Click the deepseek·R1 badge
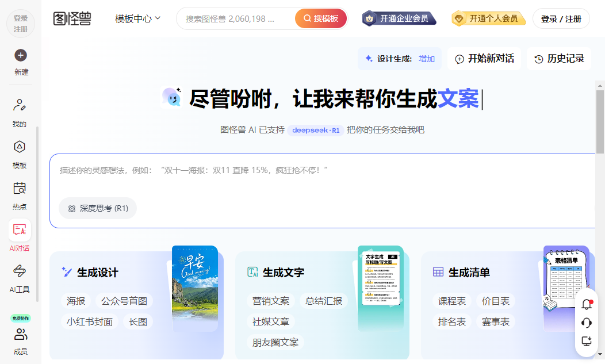 [x=316, y=130]
